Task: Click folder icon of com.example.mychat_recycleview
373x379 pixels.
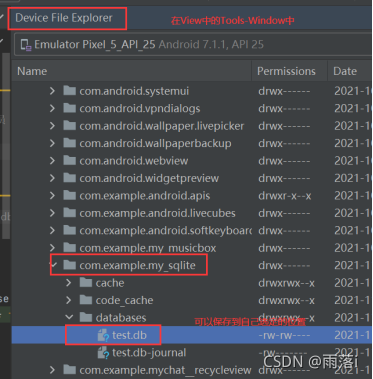Action: pyautogui.click(x=69, y=370)
